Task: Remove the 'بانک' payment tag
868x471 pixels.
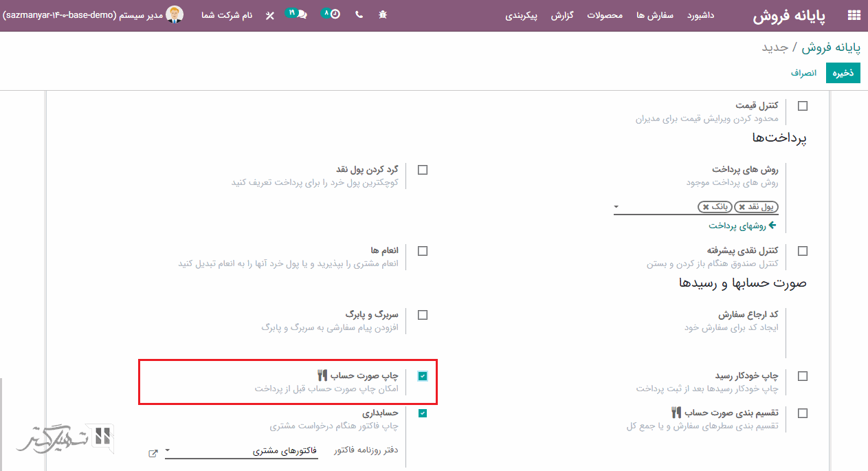Action: click(x=706, y=207)
